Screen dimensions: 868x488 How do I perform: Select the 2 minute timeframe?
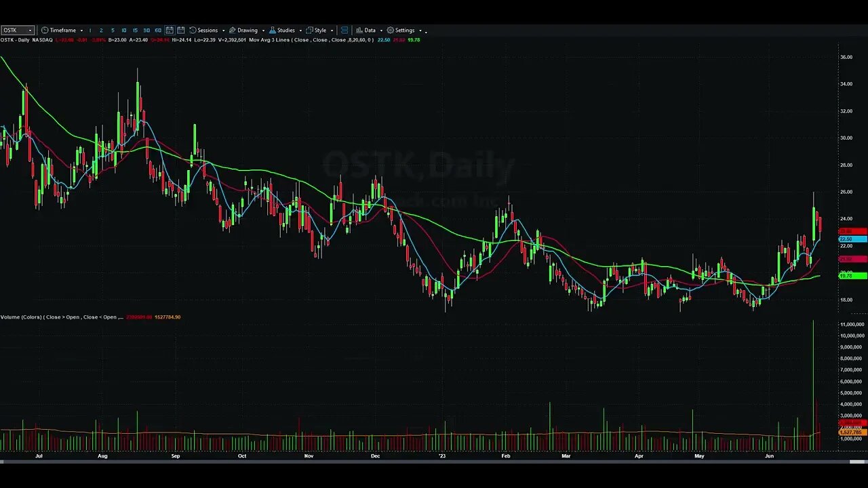(x=101, y=30)
